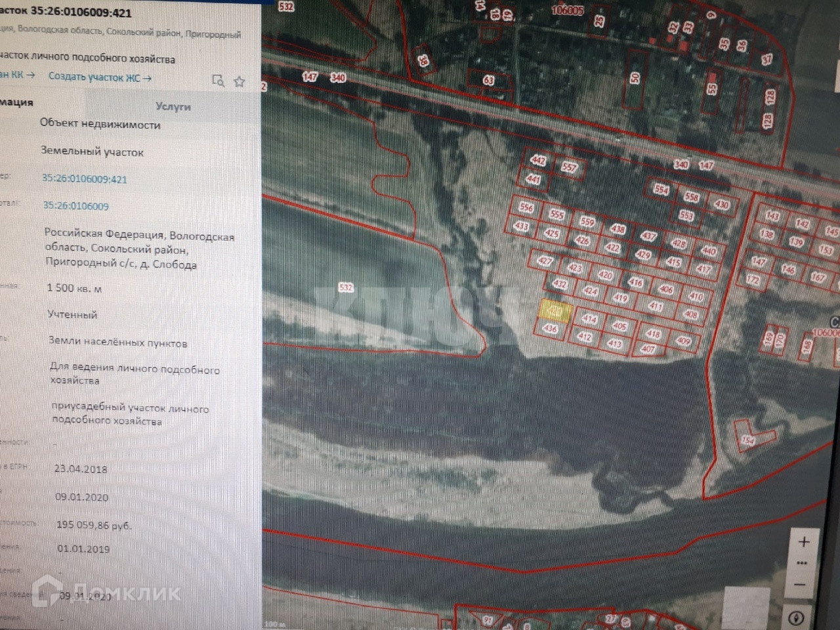Click the compass orientation button

(x=797, y=618)
